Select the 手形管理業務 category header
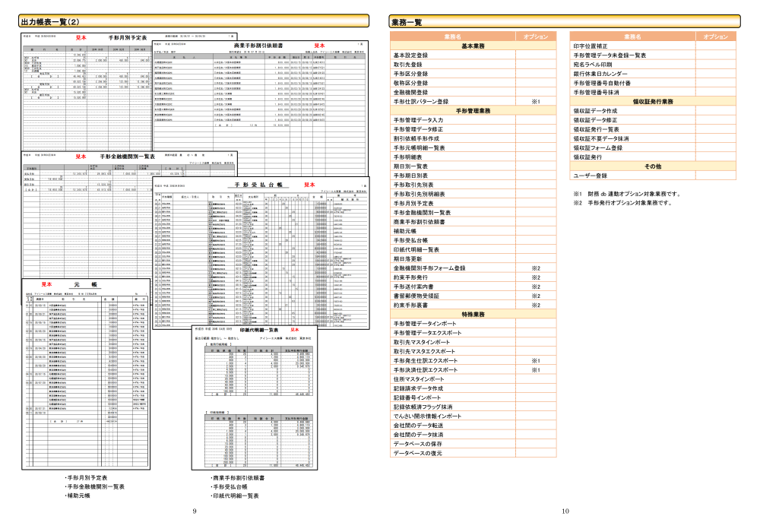 coord(473,111)
